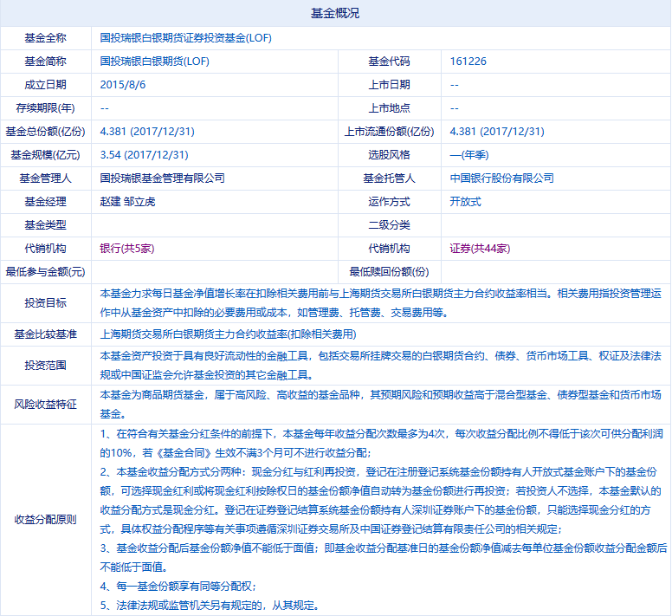The width and height of the screenshot is (672, 616).
Task: Click the 二级分类 label cell
Action: (x=389, y=225)
